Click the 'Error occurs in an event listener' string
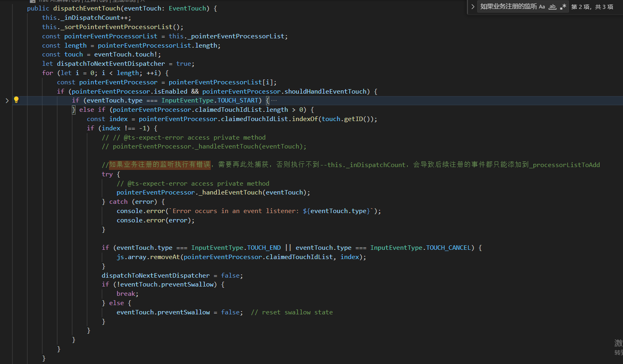This screenshot has width=623, height=364. click(x=236, y=211)
